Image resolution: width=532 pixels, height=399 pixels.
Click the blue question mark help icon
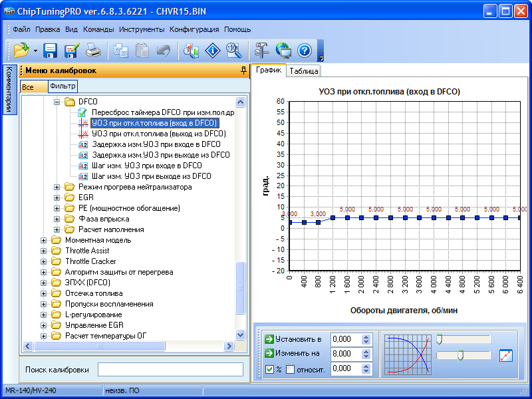[305, 50]
